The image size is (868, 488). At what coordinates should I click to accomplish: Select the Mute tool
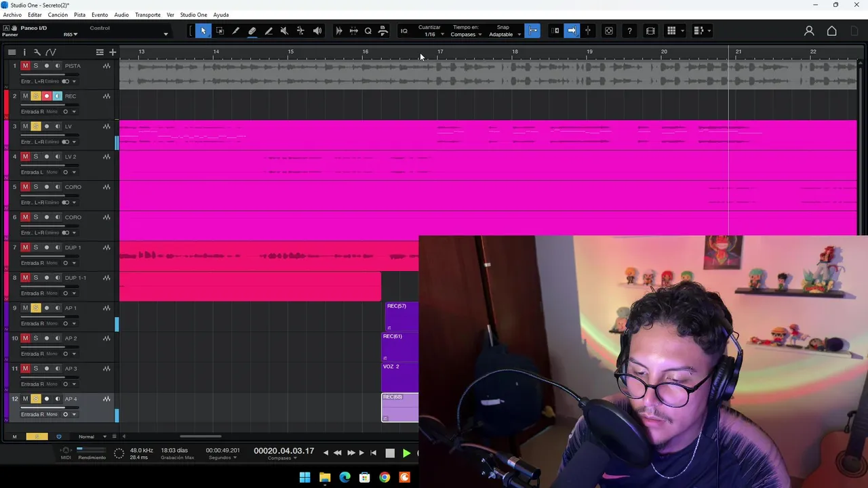click(x=284, y=30)
